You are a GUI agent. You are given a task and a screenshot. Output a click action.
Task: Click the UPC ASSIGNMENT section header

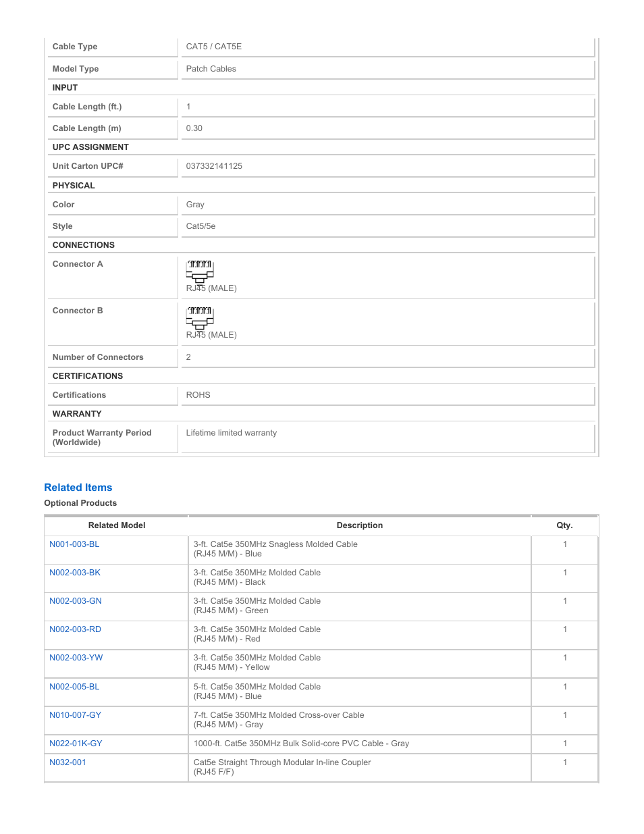point(90,147)
